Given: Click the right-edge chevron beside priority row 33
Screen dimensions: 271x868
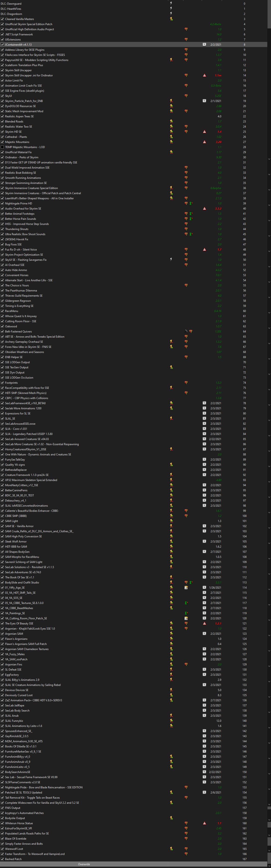Looking at the screenshot, I should pyautogui.click(x=269, y=175).
